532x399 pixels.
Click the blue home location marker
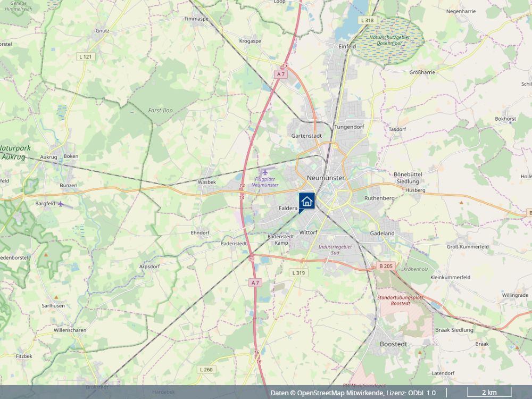point(307,201)
